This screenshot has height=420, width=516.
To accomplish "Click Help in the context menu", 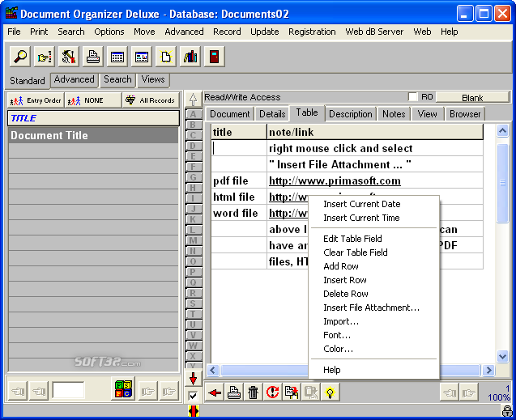I will pos(332,370).
